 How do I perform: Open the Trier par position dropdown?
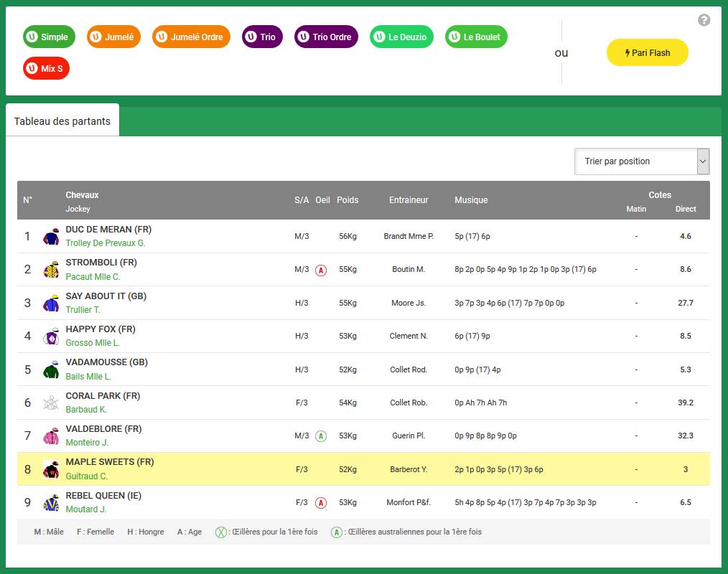[642, 161]
